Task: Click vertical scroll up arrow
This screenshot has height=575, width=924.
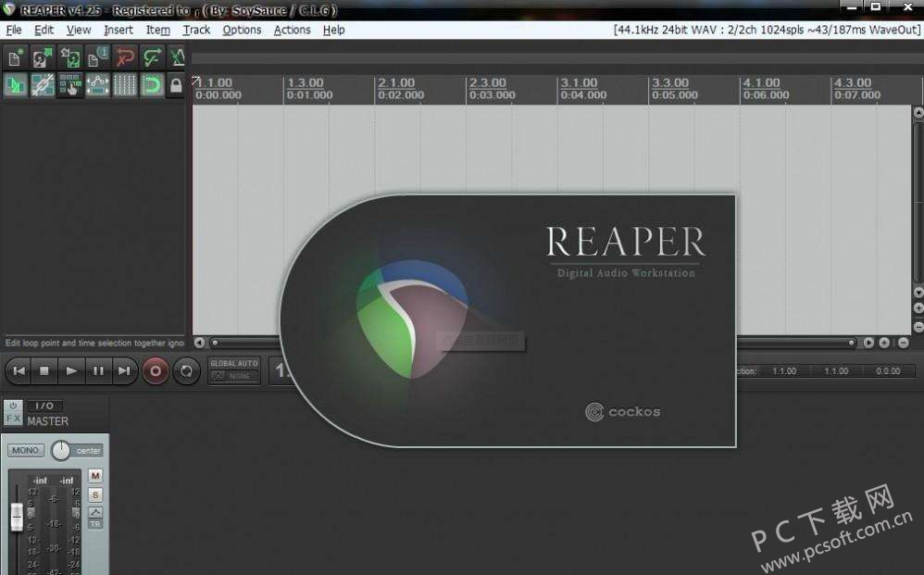Action: tap(918, 112)
